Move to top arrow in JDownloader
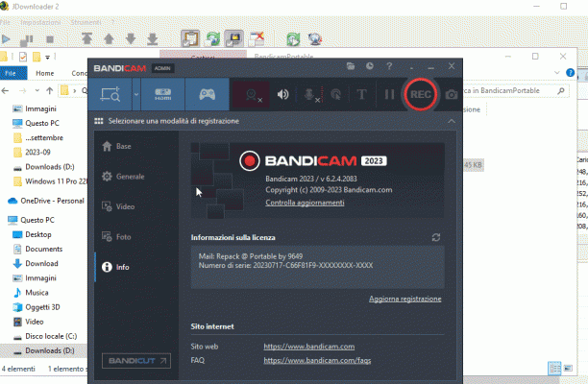This screenshot has height=384, width=588. pyautogui.click(x=87, y=38)
